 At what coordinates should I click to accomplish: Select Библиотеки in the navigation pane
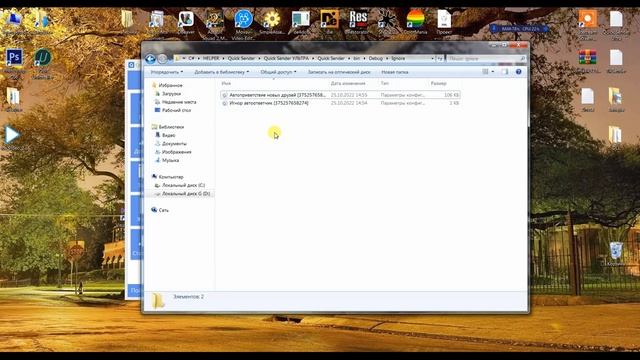point(171,127)
